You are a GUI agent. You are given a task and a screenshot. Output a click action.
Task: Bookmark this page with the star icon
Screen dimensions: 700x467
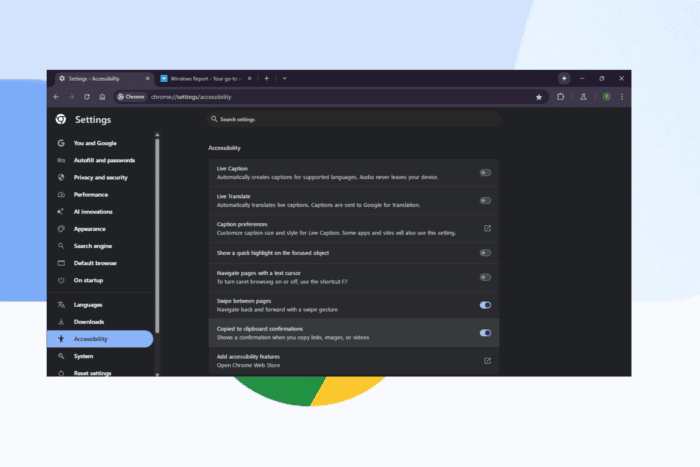[x=539, y=97]
